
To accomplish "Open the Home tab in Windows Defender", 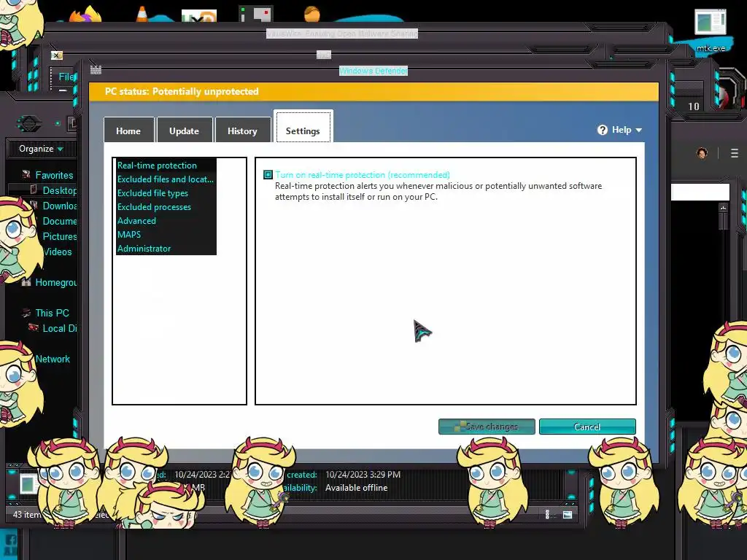I will coord(128,130).
